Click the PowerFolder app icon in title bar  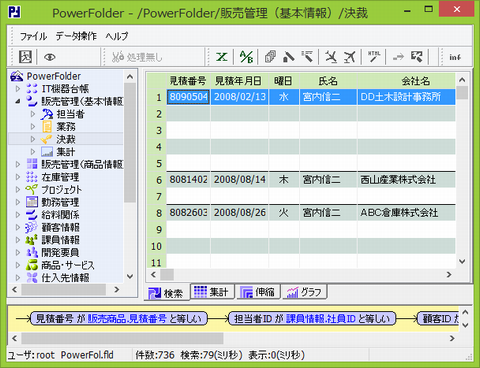point(14,12)
